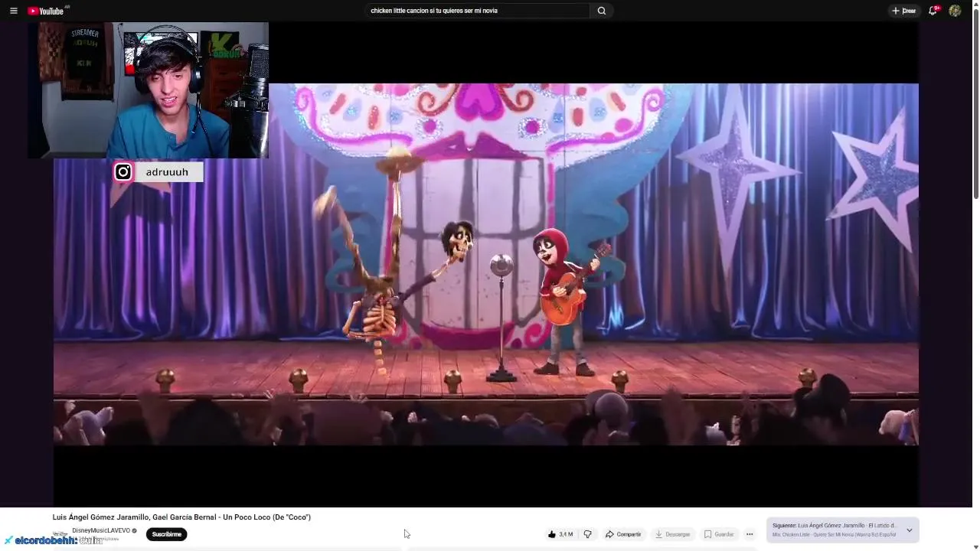
Task: Click the Un Poco Loco video title
Action: tap(181, 517)
